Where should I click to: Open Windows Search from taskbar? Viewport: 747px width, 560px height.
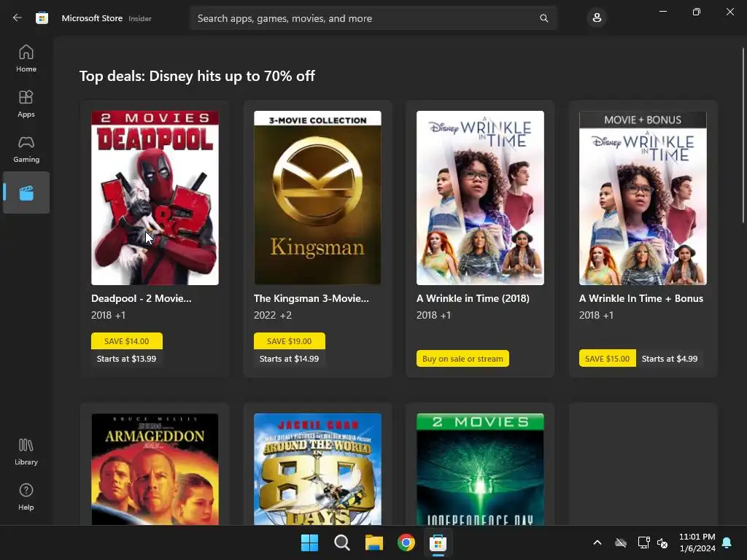coord(341,542)
